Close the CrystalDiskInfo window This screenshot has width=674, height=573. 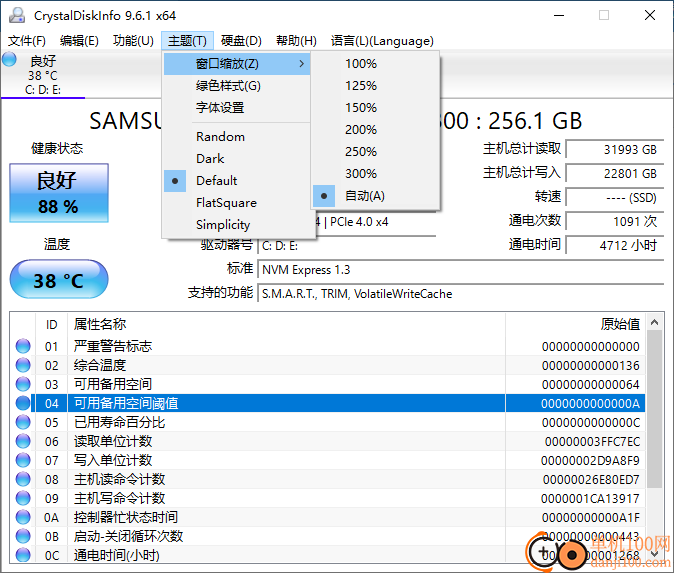[650, 15]
